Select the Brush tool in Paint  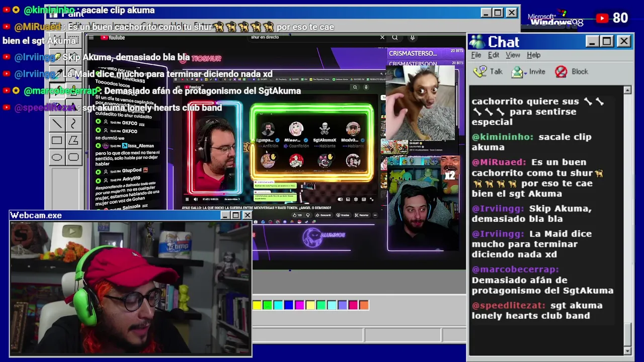pyautogui.click(x=73, y=90)
